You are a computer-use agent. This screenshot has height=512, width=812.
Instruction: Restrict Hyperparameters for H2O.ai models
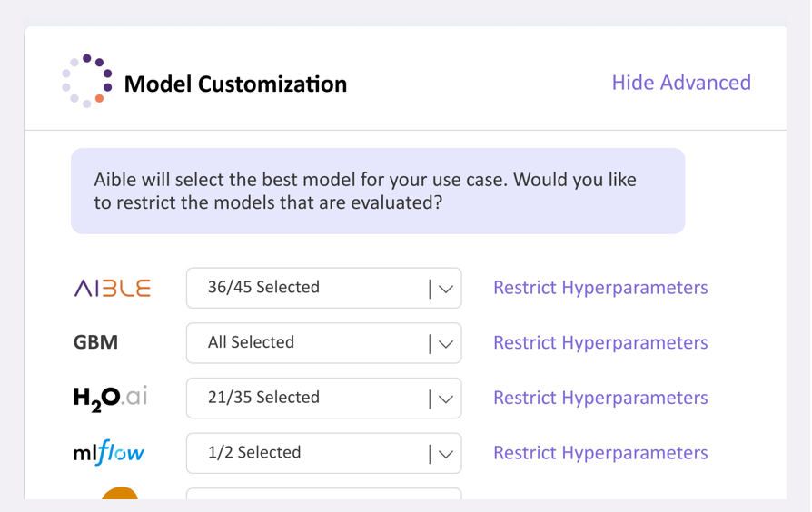click(x=600, y=398)
